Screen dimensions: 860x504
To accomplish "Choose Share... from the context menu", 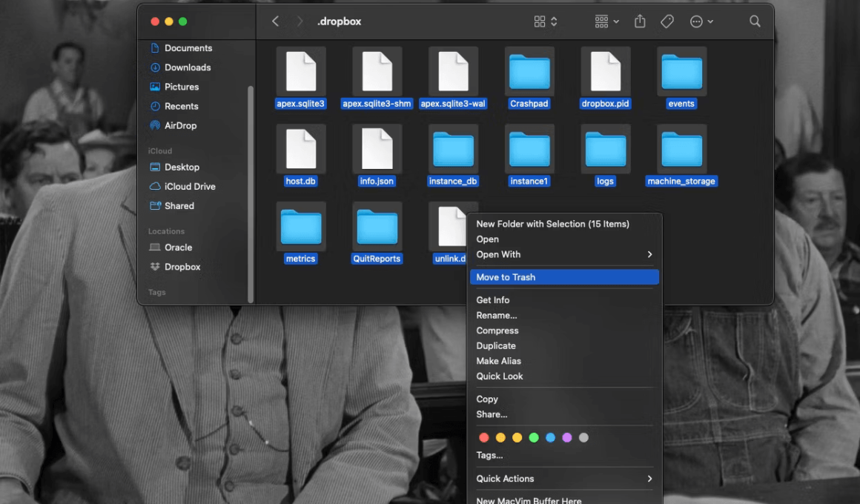I will coord(564,414).
